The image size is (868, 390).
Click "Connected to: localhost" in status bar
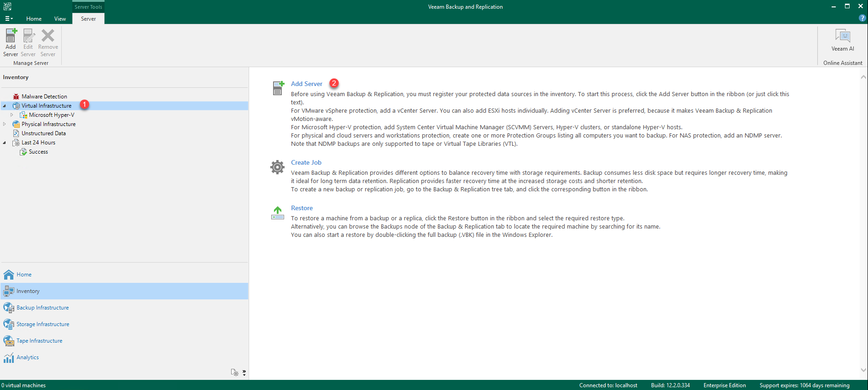coord(608,385)
